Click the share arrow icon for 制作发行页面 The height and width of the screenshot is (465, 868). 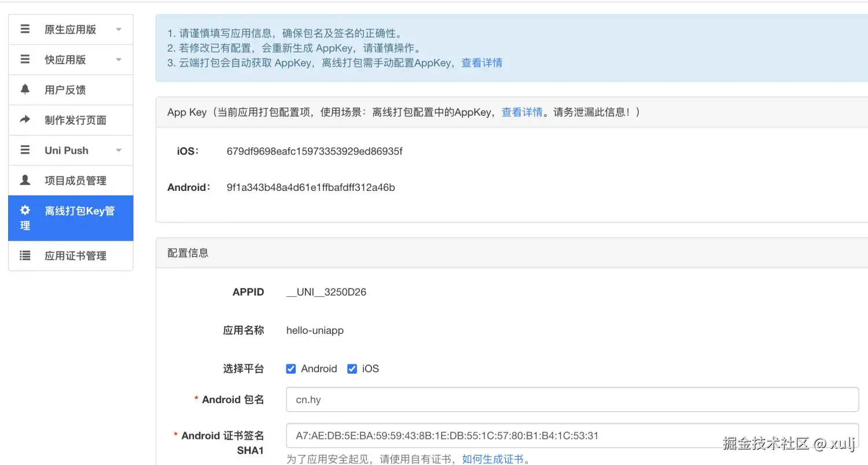(25, 120)
